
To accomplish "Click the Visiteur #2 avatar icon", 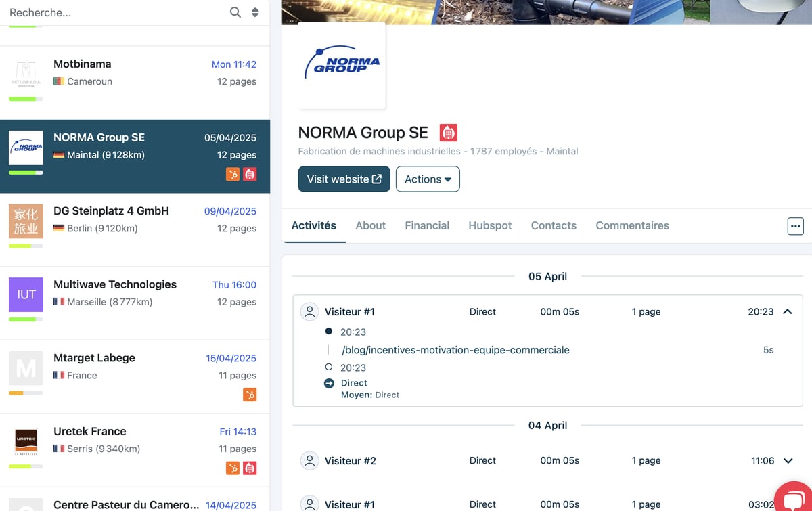I will 309,461.
